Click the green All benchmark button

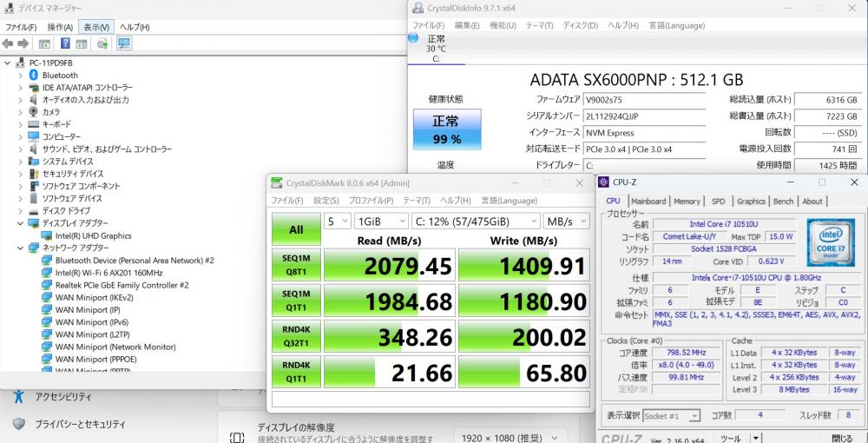[296, 229]
